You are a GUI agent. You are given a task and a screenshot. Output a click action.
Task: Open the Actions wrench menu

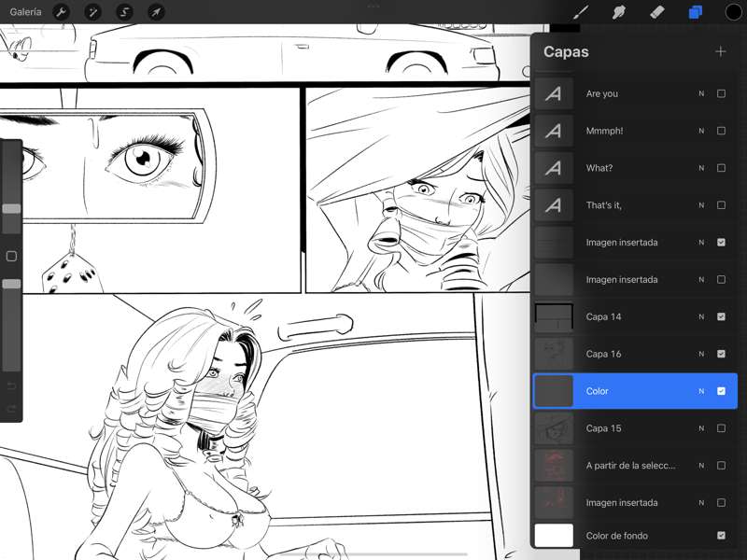click(61, 12)
